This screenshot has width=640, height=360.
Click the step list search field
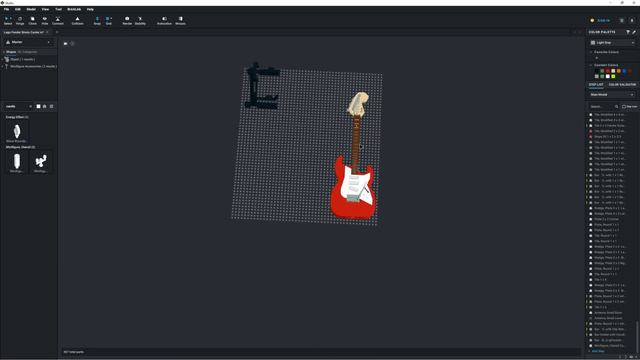tap(601, 107)
